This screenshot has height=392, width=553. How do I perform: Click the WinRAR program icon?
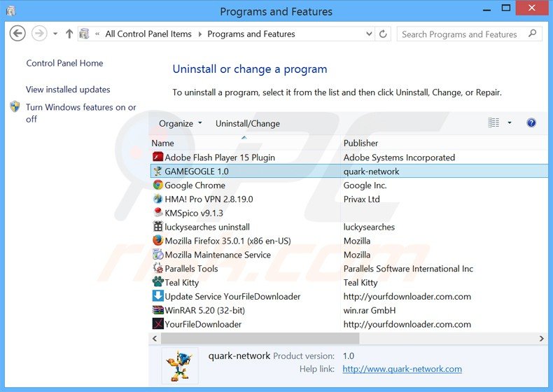[157, 310]
